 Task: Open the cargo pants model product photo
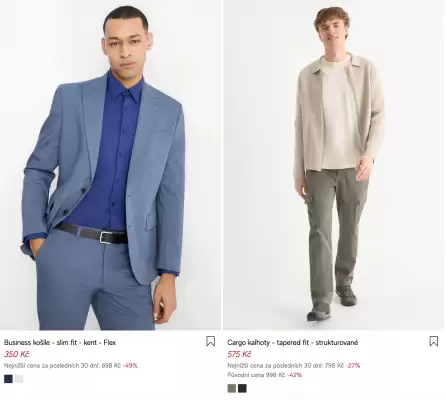(x=334, y=165)
